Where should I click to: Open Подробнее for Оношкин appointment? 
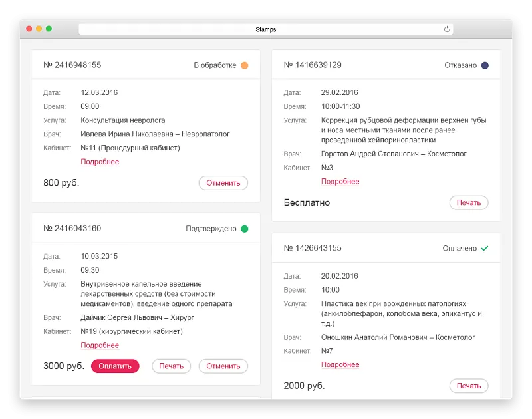340,364
